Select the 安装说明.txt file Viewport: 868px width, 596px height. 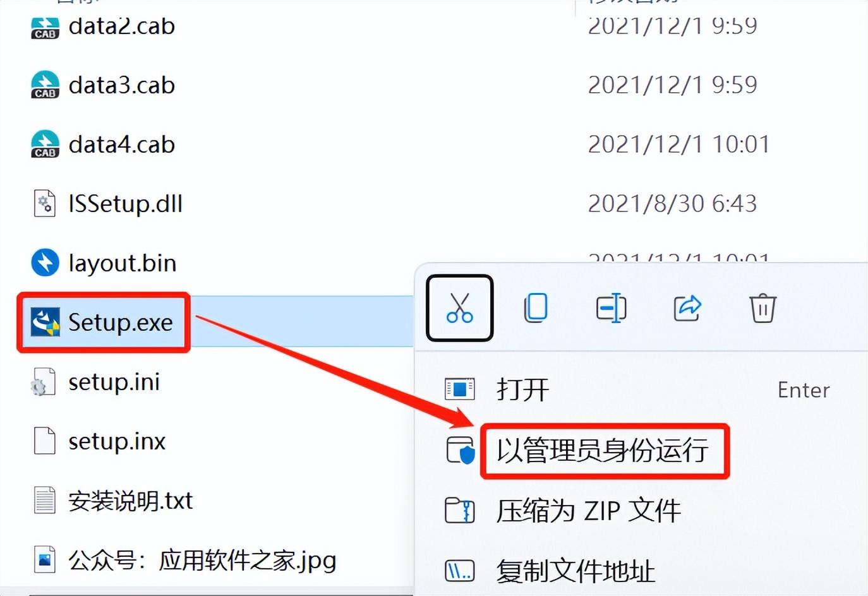pos(130,501)
